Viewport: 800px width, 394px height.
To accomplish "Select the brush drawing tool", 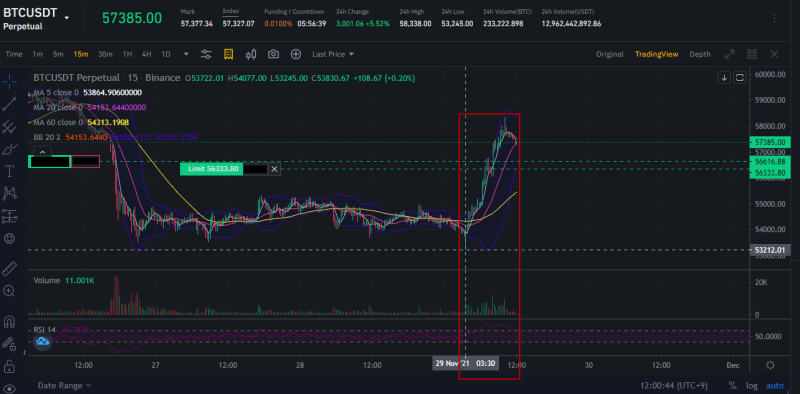I will click(9, 149).
